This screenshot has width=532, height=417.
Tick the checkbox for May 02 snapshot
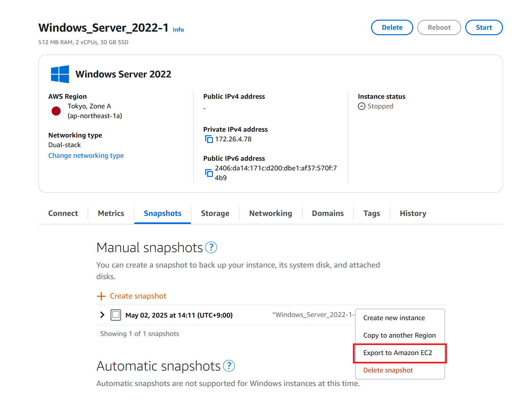point(116,315)
